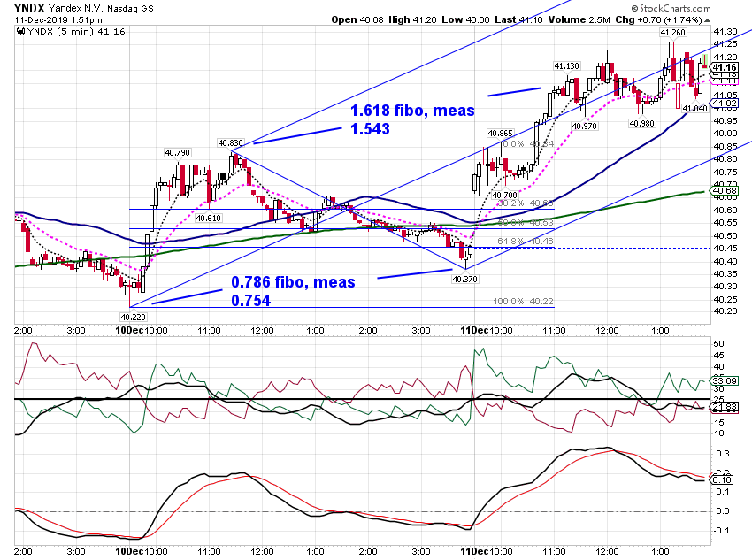Screen dimensions: 752x560
Task: Click the 41.16 last price tag
Action: pos(725,67)
